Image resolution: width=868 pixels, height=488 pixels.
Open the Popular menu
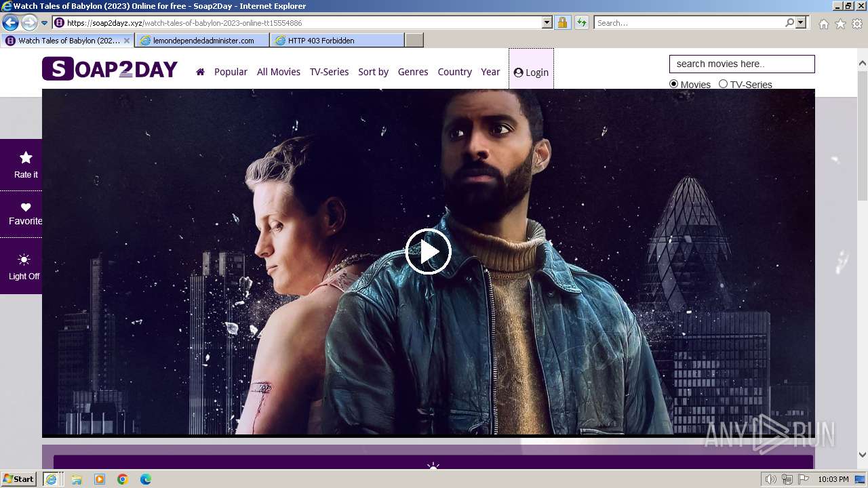(231, 72)
